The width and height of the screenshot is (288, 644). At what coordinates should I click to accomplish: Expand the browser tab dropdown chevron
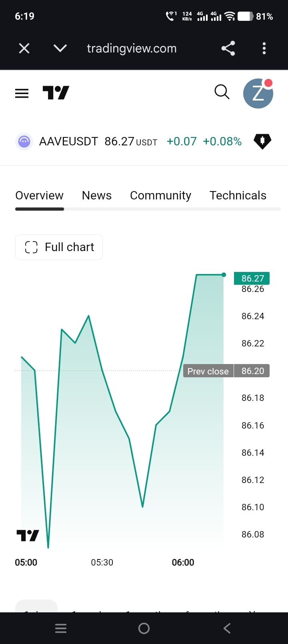pyautogui.click(x=60, y=48)
